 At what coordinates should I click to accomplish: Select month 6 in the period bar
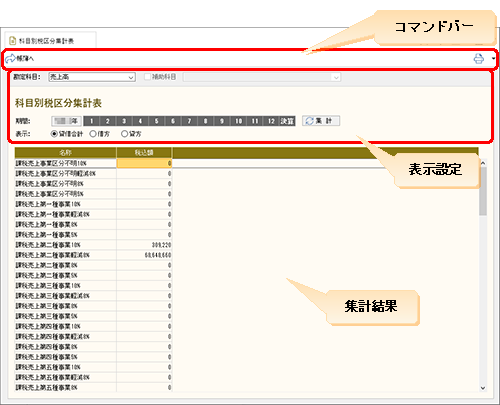[173, 121]
